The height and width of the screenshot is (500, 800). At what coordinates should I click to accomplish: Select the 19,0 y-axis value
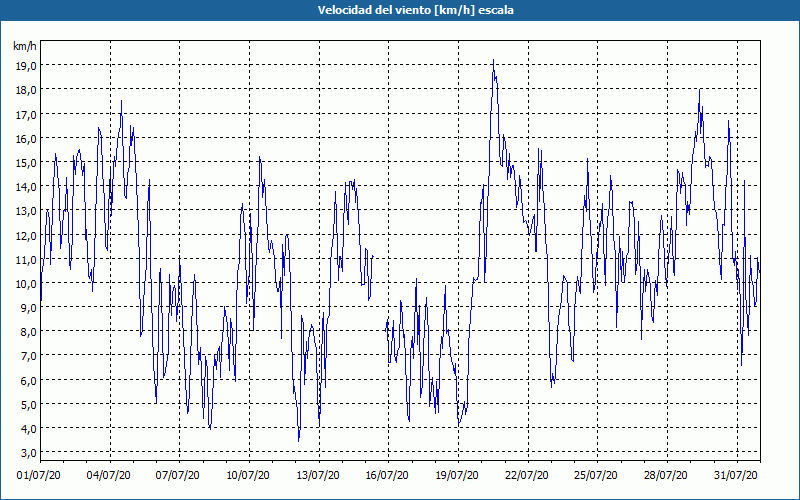coord(27,66)
